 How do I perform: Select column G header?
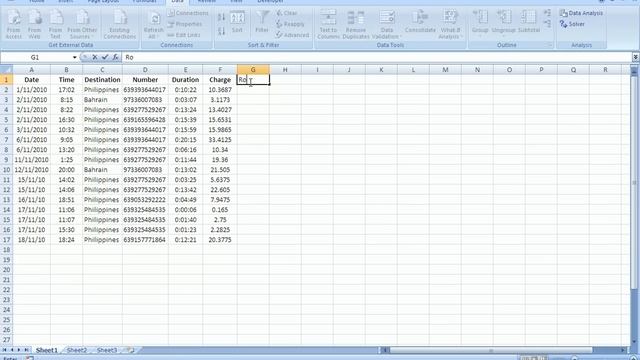point(253,70)
